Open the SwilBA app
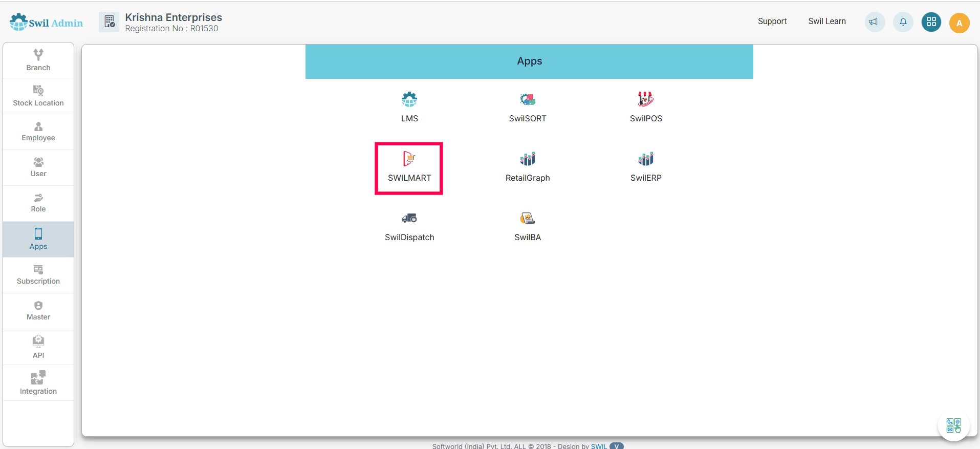980x449 pixels. click(528, 227)
